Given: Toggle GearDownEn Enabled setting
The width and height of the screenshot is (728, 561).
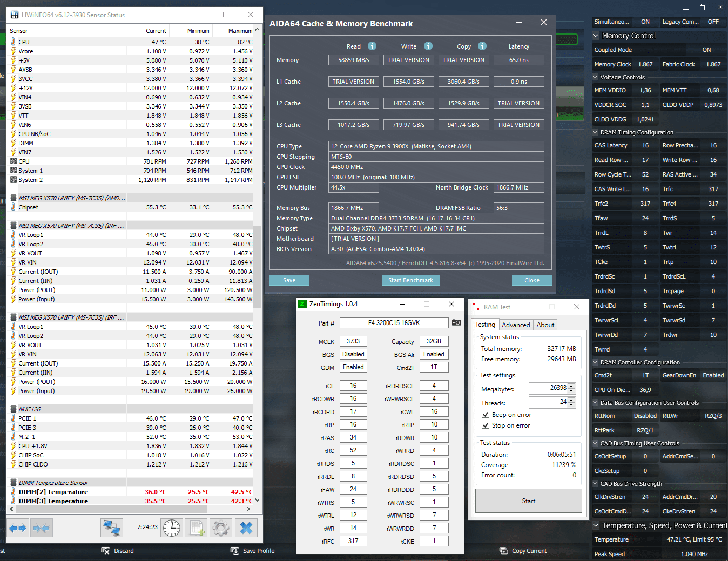Looking at the screenshot, I should point(713,375).
